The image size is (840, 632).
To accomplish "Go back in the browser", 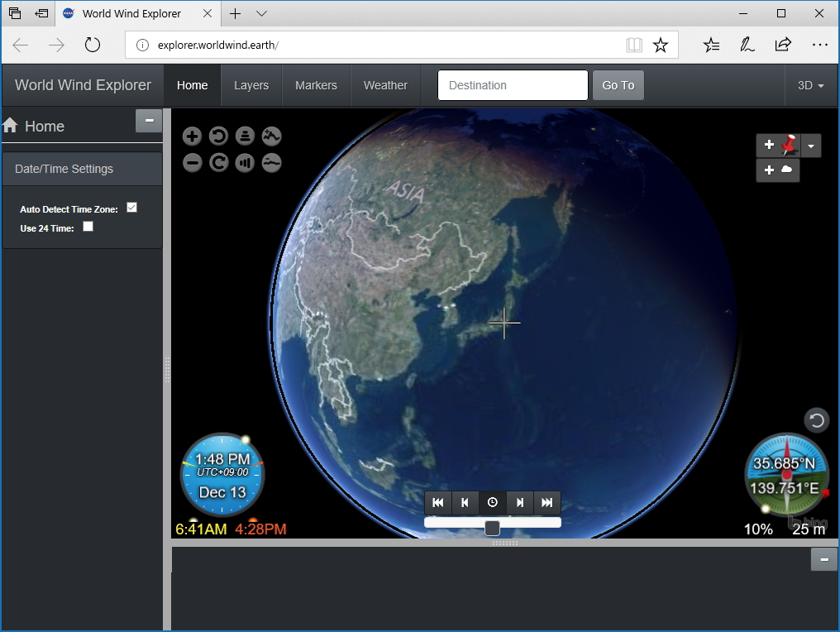I will point(21,45).
